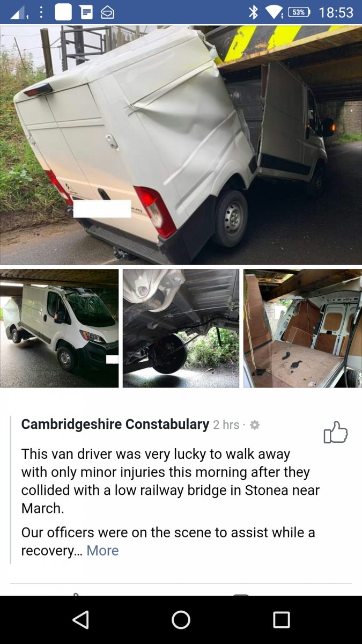
Task: Tap the Bluetooth status bar icon
Action: (253, 12)
